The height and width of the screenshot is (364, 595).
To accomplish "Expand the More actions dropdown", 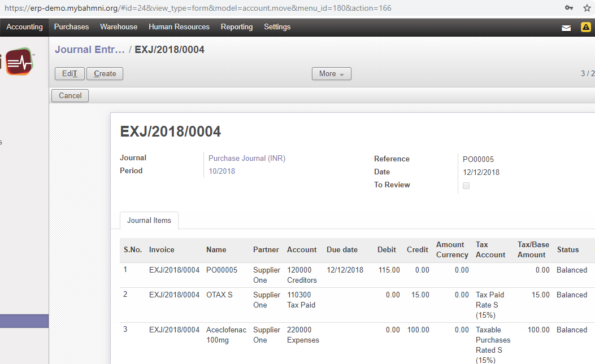I will coord(331,74).
